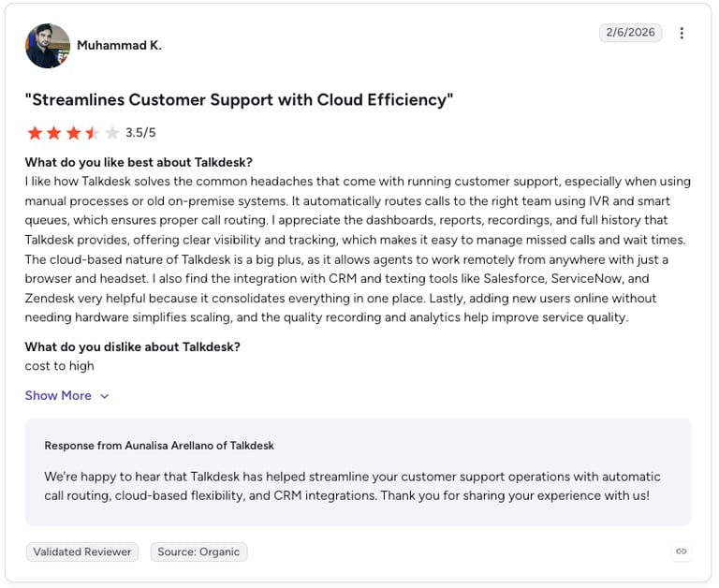Click the first red rating star
The image size is (719, 588).
pos(35,133)
